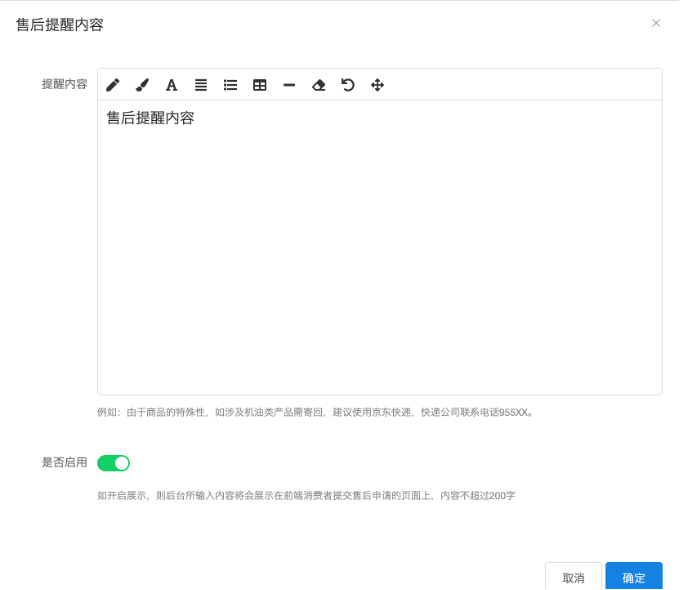Image resolution: width=680 pixels, height=590 pixels.
Task: Click the example hint text starting with 例如
Action: pos(315,412)
